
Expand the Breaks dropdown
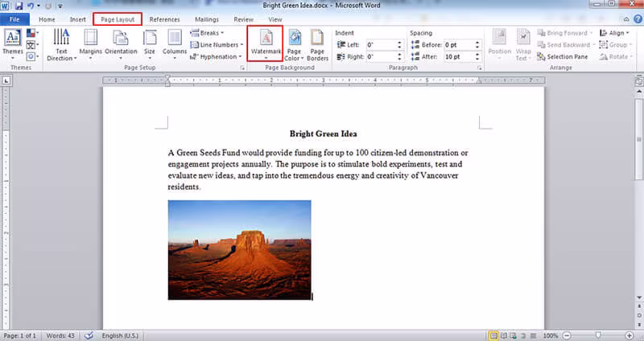[208, 33]
